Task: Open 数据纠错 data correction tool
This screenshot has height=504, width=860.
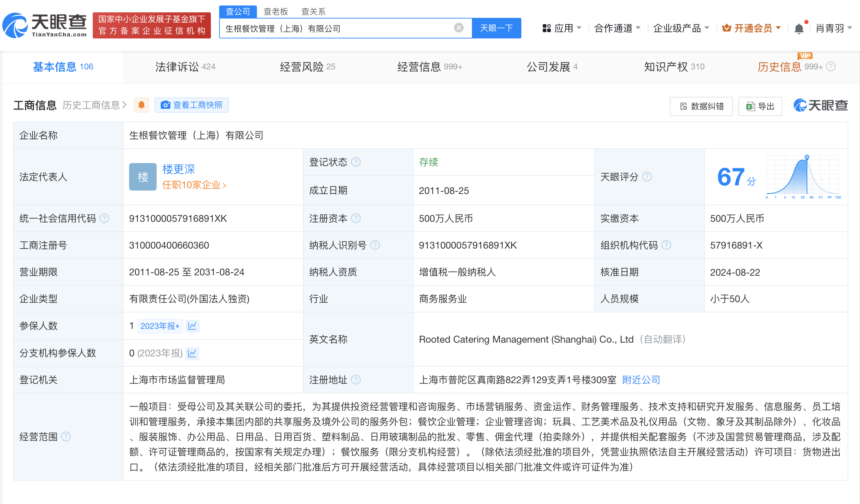Action: tap(701, 106)
